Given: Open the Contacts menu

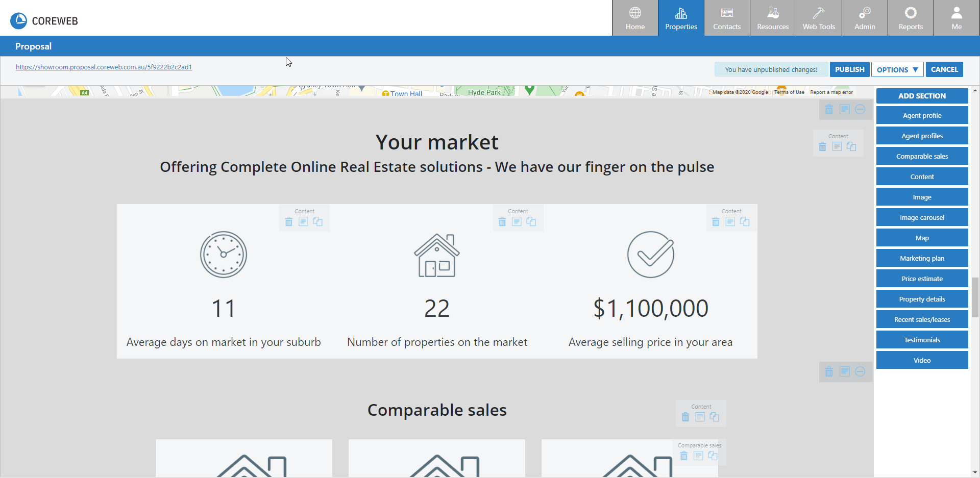Looking at the screenshot, I should [727, 18].
